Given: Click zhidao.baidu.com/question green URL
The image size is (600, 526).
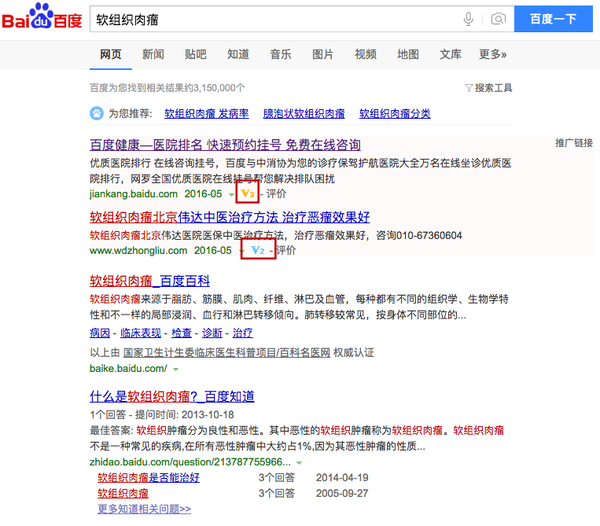Looking at the screenshot, I should (190, 462).
